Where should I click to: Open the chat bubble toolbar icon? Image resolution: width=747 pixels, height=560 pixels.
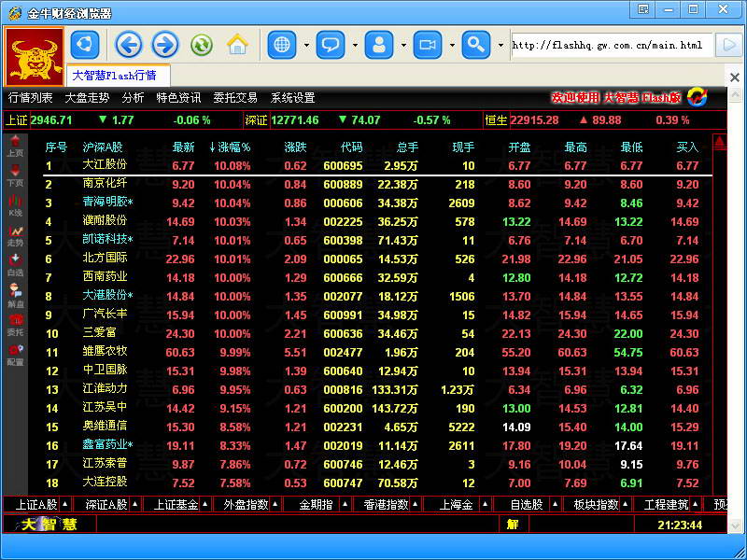tap(331, 45)
